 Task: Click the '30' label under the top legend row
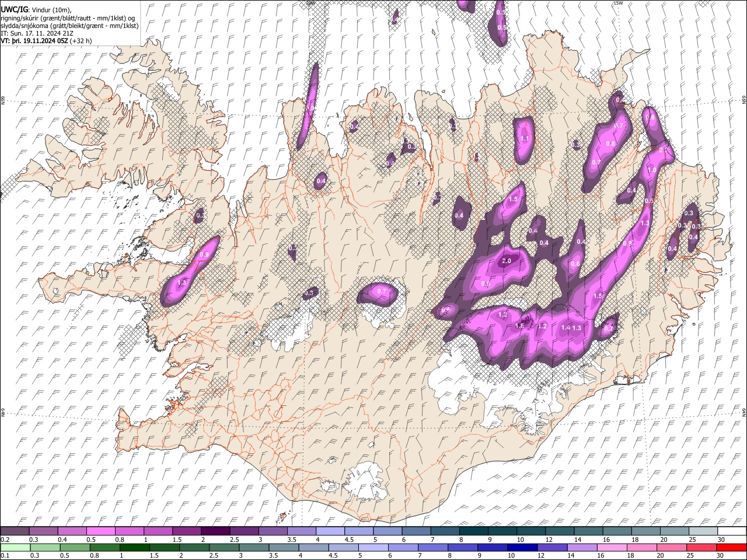coord(720,540)
